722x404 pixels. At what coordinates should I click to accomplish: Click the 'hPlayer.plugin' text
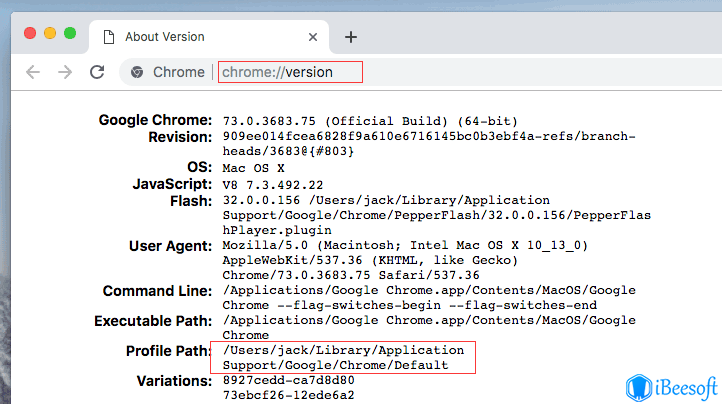click(x=277, y=230)
